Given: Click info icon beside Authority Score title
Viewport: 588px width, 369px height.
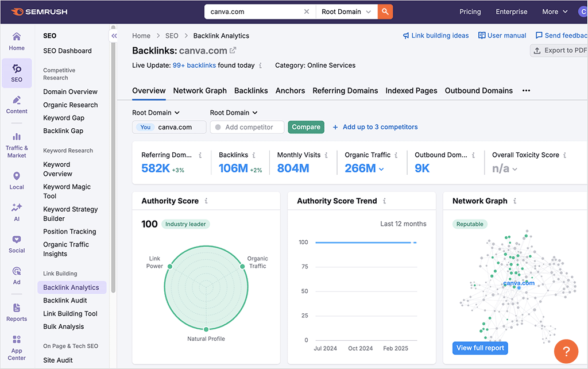Looking at the screenshot, I should [206, 201].
